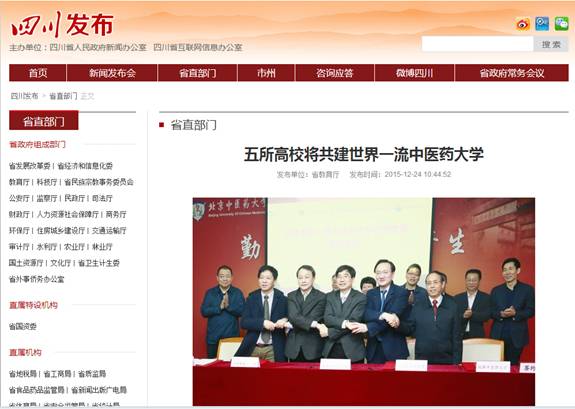Open 咨询应答 navigation item
The height and width of the screenshot is (409, 575).
pyautogui.click(x=335, y=73)
